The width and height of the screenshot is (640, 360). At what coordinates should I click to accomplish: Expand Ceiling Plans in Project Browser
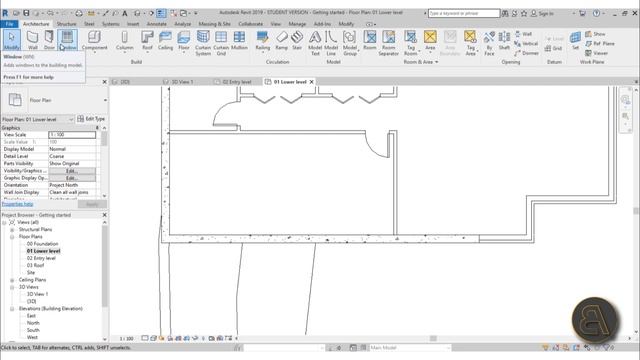pos(12,280)
